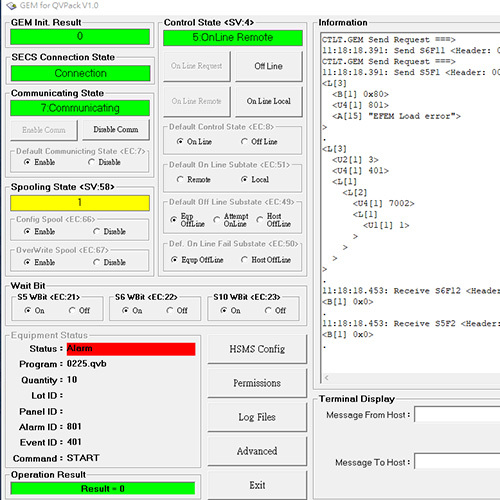Image resolution: width=500 pixels, height=500 pixels.
Task: Select Host OffLine for On Line Fail Substate
Action: (x=266, y=260)
